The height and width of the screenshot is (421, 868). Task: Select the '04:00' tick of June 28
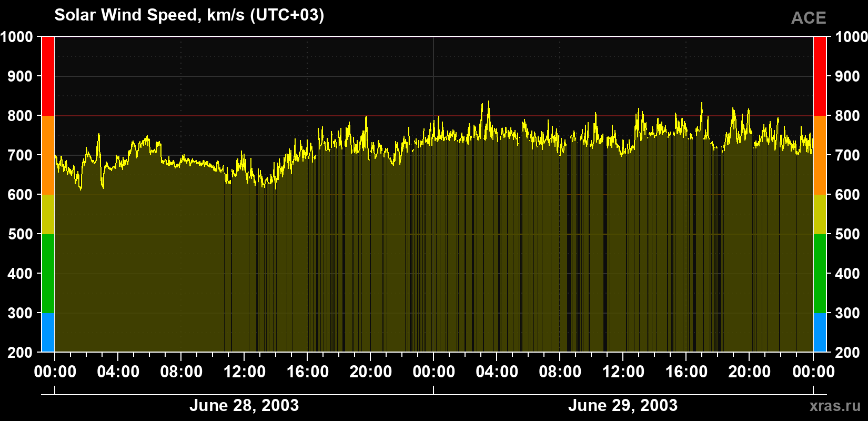click(x=118, y=372)
